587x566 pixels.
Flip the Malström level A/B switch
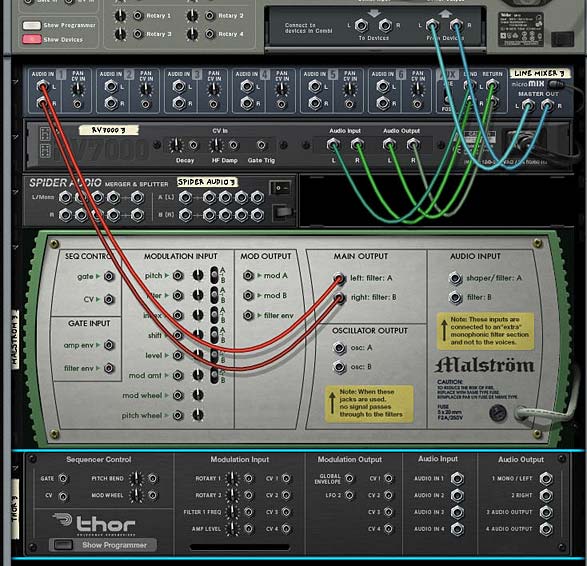click(215, 355)
